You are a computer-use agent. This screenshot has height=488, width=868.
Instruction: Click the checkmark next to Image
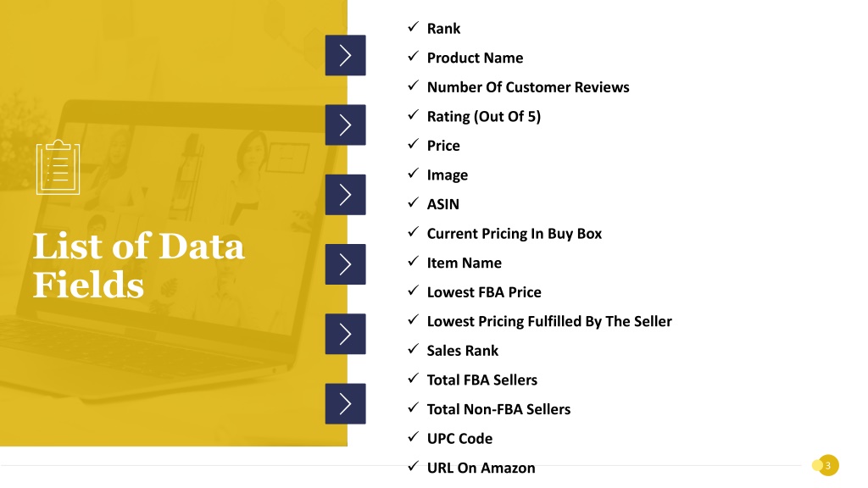413,174
